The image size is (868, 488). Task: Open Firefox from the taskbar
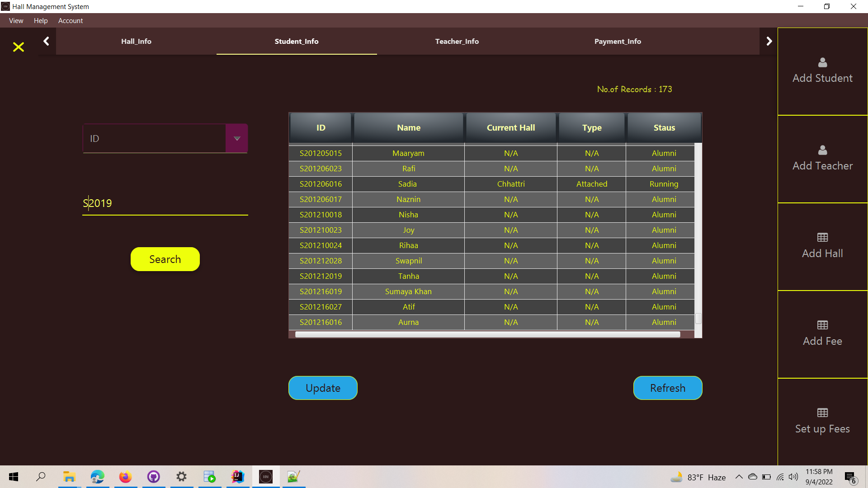click(125, 477)
